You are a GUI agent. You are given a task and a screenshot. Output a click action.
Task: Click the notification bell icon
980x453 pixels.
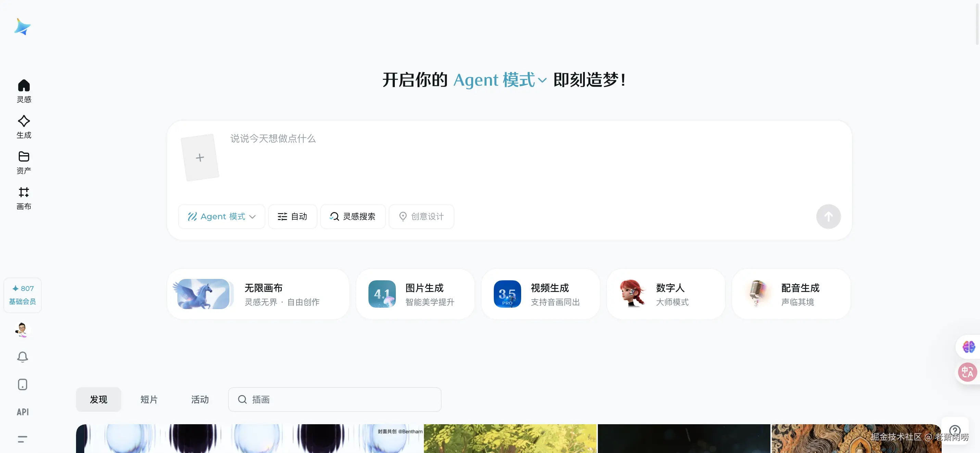tap(23, 357)
